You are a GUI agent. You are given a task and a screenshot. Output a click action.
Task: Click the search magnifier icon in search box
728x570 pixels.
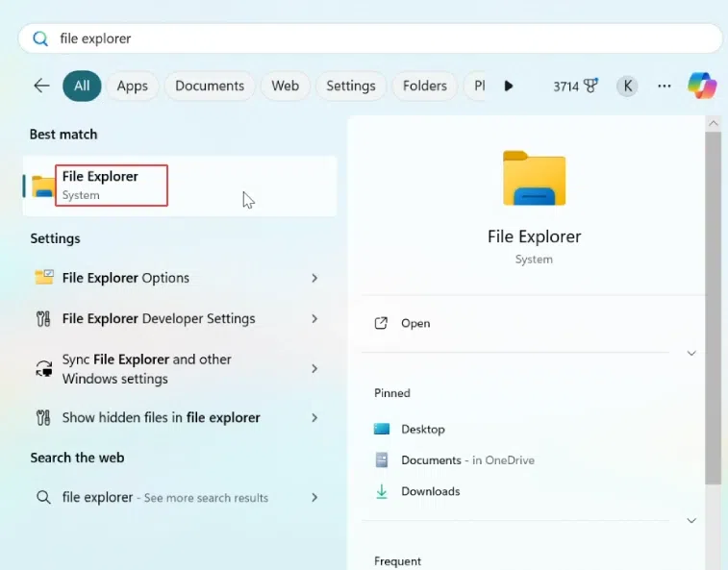[x=40, y=38]
